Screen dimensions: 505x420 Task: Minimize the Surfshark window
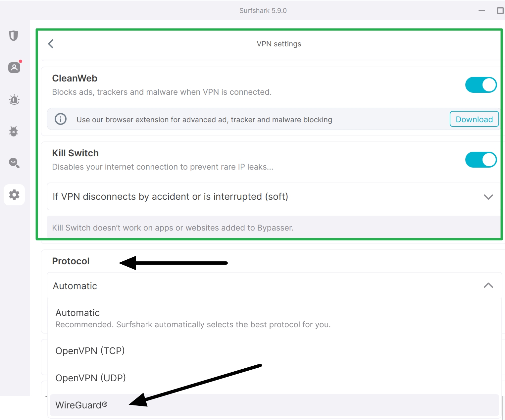click(481, 11)
